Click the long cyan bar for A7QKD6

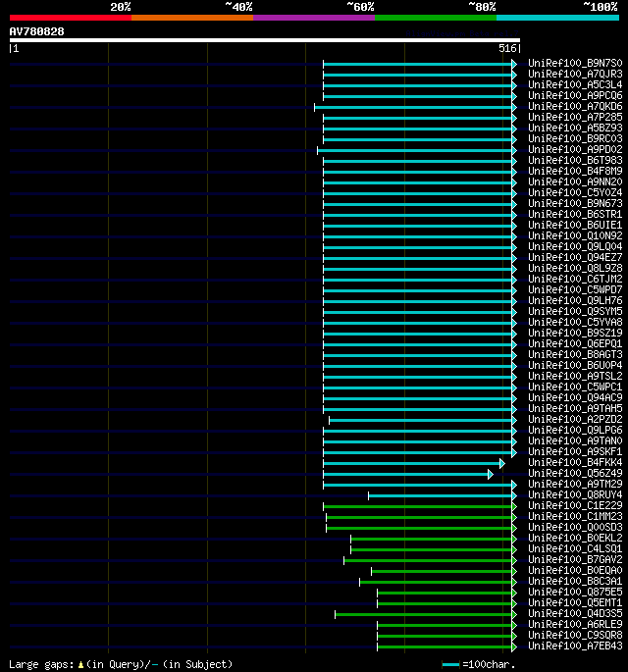[415, 107]
